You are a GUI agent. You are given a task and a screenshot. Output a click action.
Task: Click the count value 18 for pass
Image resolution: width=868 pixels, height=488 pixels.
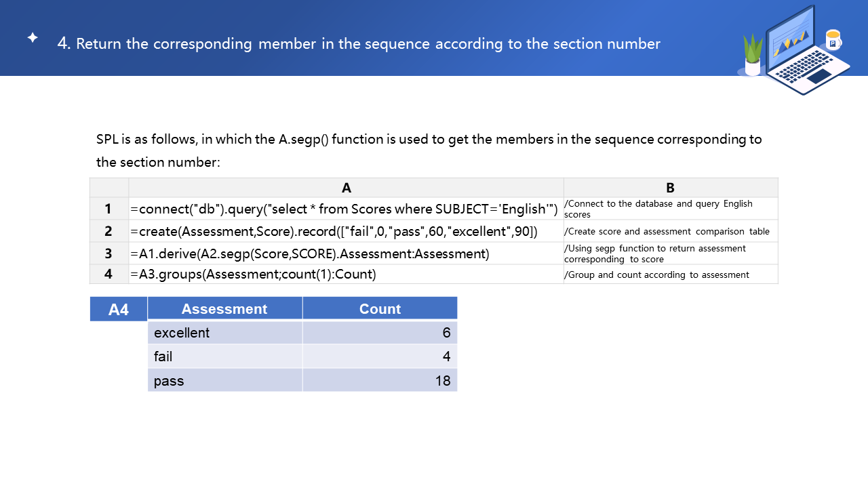pos(443,381)
